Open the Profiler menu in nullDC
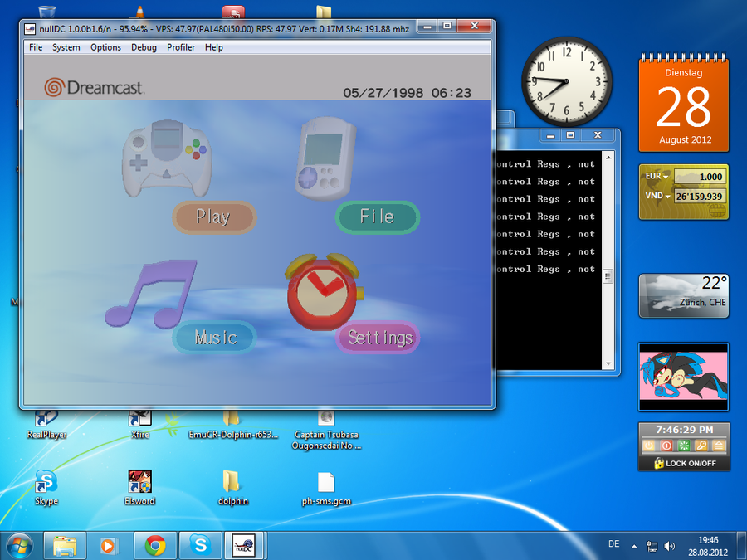 (181, 47)
